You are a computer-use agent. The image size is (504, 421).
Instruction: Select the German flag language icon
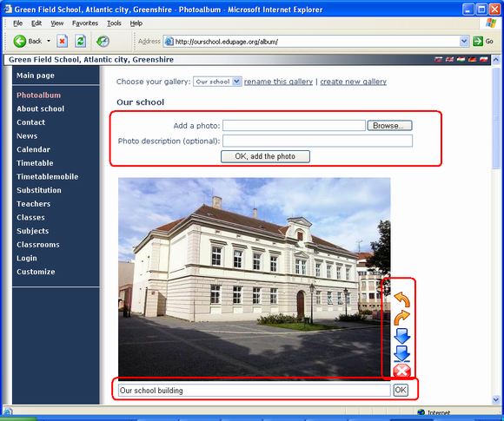click(472, 59)
